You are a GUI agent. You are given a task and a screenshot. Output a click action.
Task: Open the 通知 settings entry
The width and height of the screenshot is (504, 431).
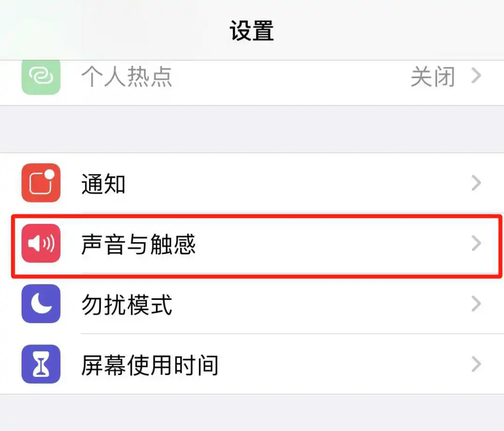coord(252,183)
